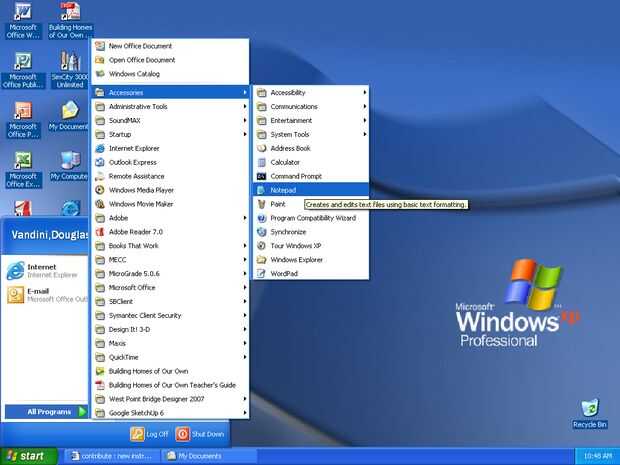Expand Administrative Tools submenu
The image size is (620, 465).
pyautogui.click(x=170, y=107)
